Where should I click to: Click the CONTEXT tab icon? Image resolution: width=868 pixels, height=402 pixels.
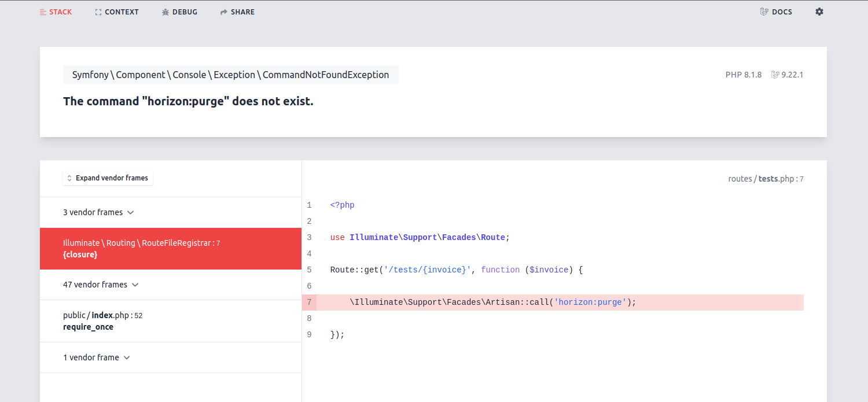pyautogui.click(x=98, y=12)
